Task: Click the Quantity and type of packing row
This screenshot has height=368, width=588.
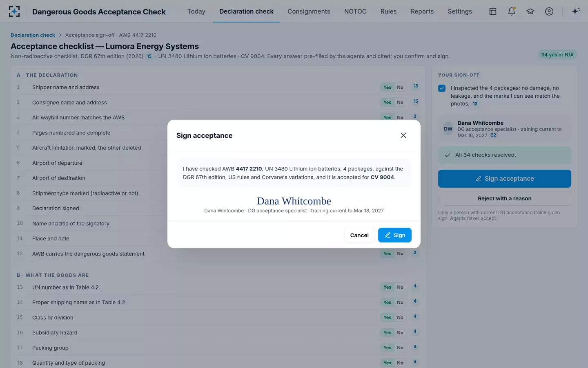Action: (x=218, y=363)
